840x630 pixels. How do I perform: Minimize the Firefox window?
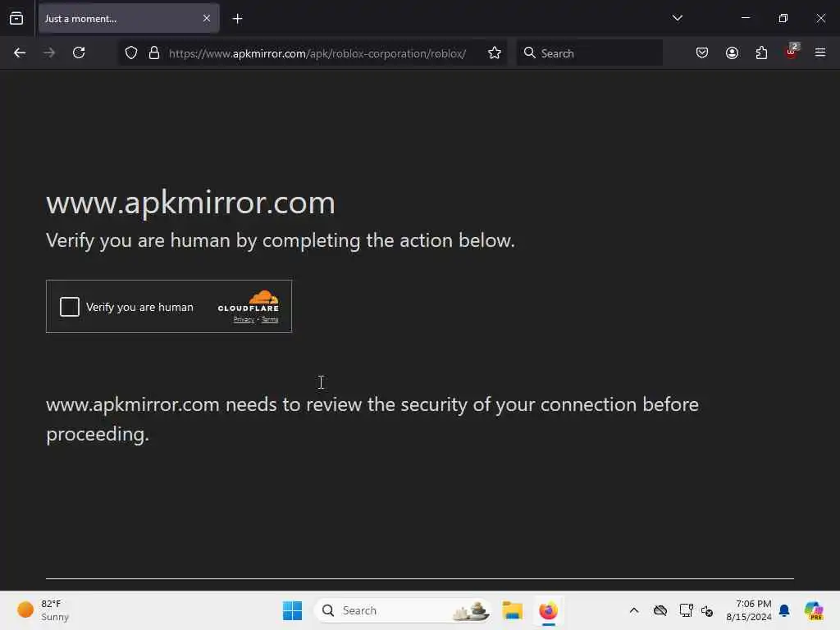(x=745, y=18)
